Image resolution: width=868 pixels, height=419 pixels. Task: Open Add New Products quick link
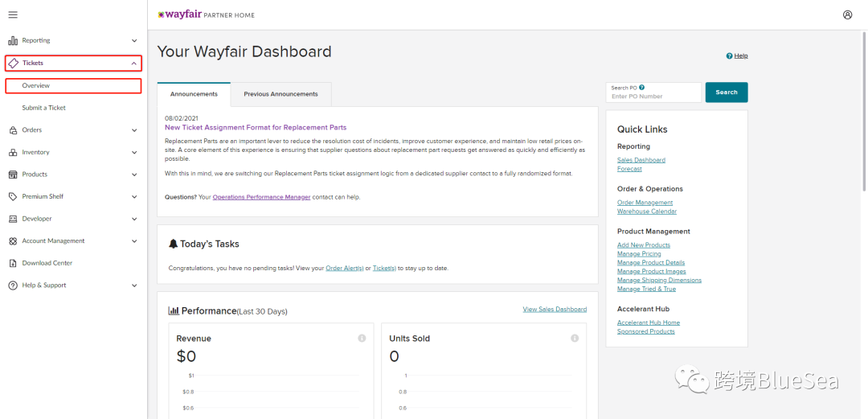pos(643,245)
